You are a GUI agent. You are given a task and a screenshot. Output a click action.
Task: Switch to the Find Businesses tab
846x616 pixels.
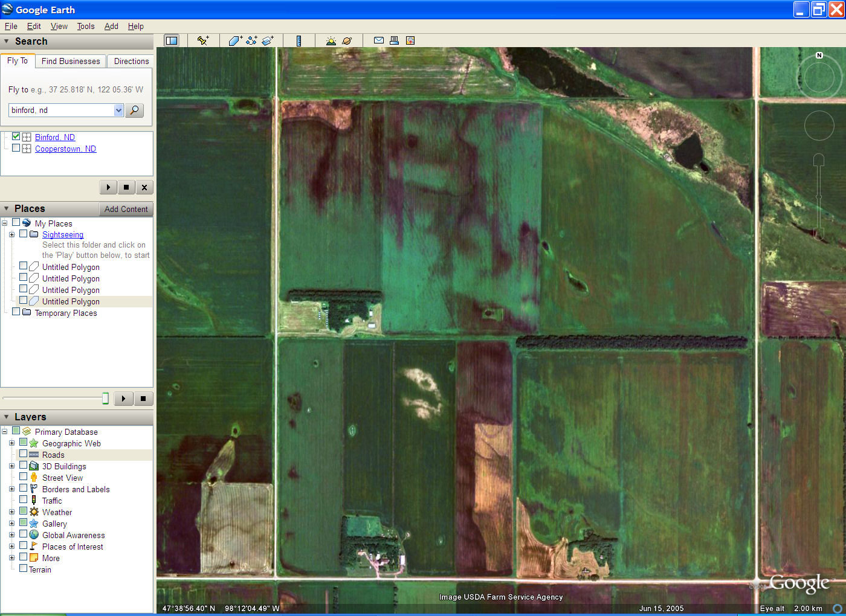coord(71,61)
